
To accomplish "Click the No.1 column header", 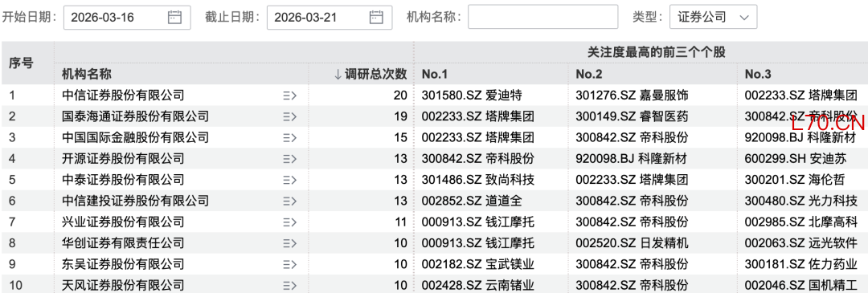I will click(435, 74).
